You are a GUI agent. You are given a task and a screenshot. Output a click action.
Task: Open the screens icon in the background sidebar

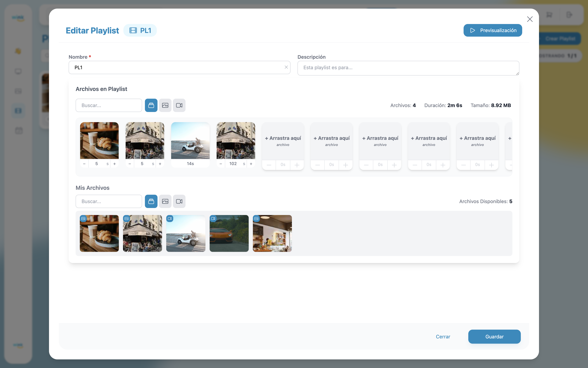coord(18,71)
